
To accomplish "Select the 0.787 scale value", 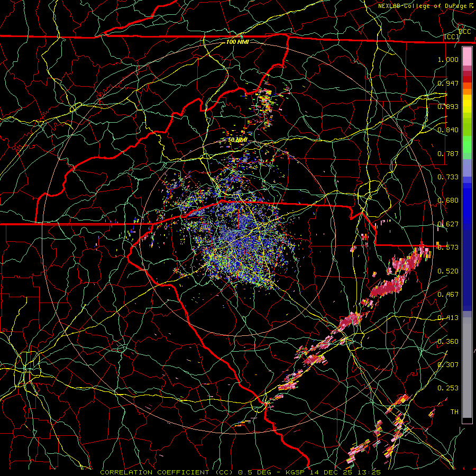I will tap(448, 153).
